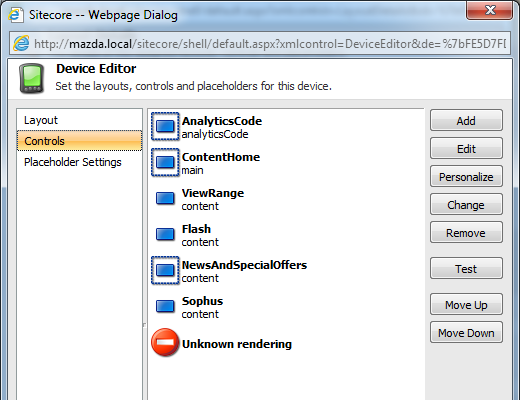
Task: Click the main placeholder under ContentHome
Action: coord(193,170)
